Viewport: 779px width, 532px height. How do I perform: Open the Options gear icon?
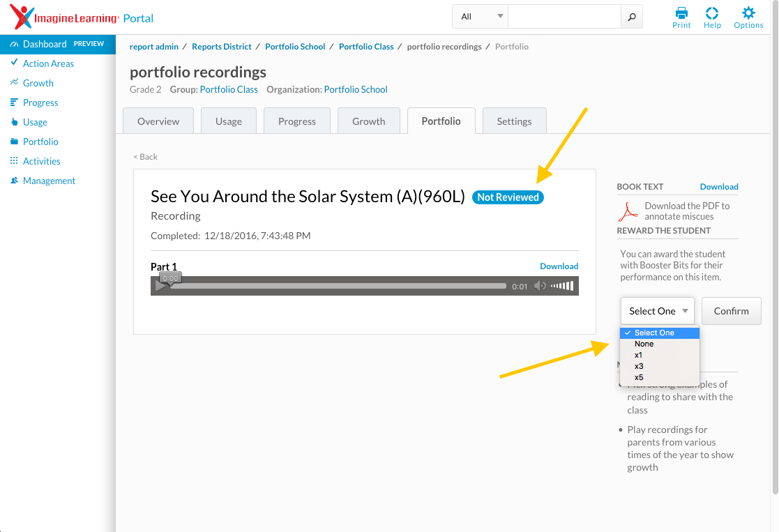(748, 13)
